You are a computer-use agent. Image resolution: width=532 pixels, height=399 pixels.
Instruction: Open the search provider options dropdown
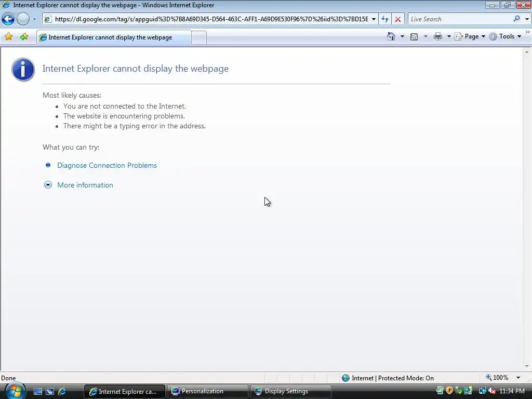[527, 19]
